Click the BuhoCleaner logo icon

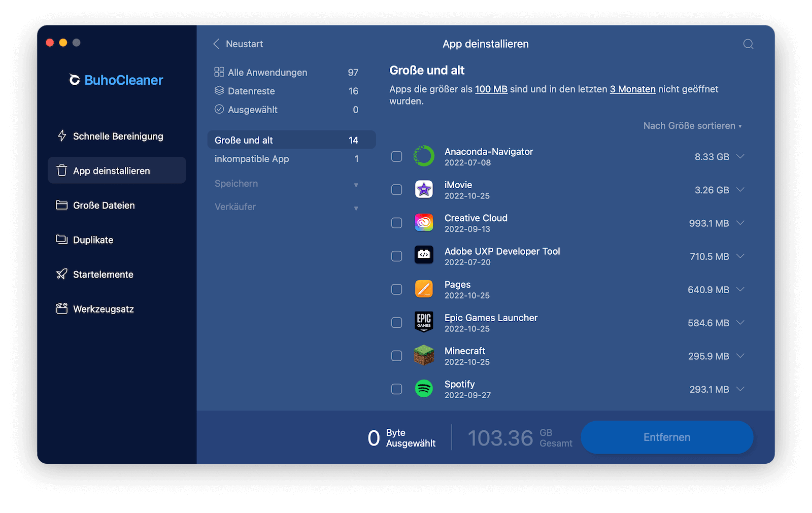pos(75,80)
